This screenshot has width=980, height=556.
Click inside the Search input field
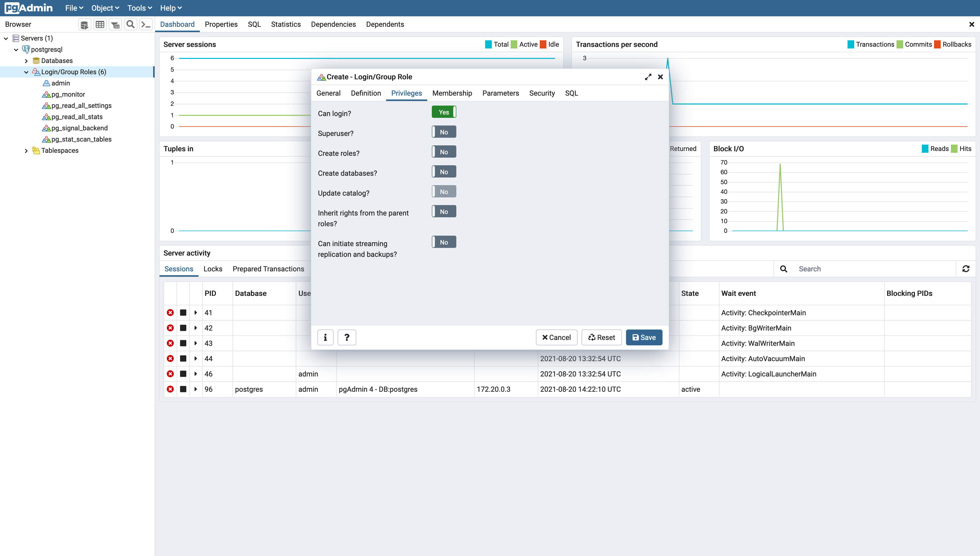(841, 269)
